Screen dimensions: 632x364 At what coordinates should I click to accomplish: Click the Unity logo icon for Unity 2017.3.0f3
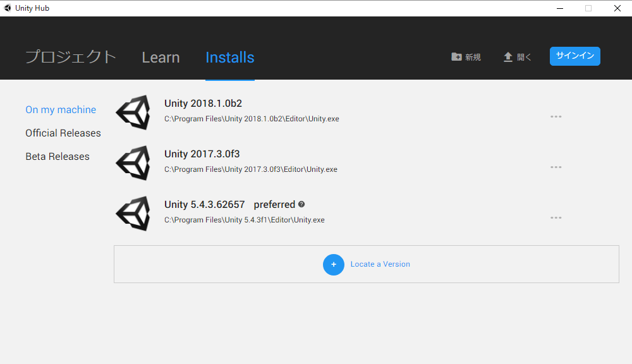[133, 163]
